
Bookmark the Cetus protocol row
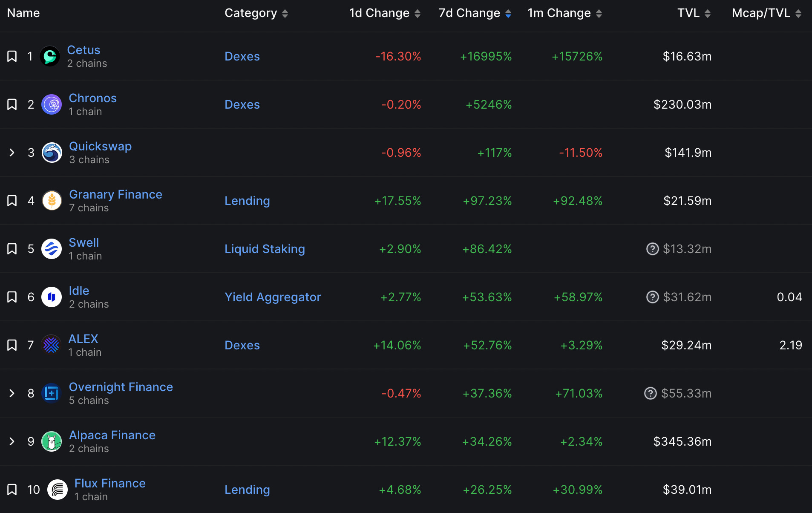tap(12, 56)
